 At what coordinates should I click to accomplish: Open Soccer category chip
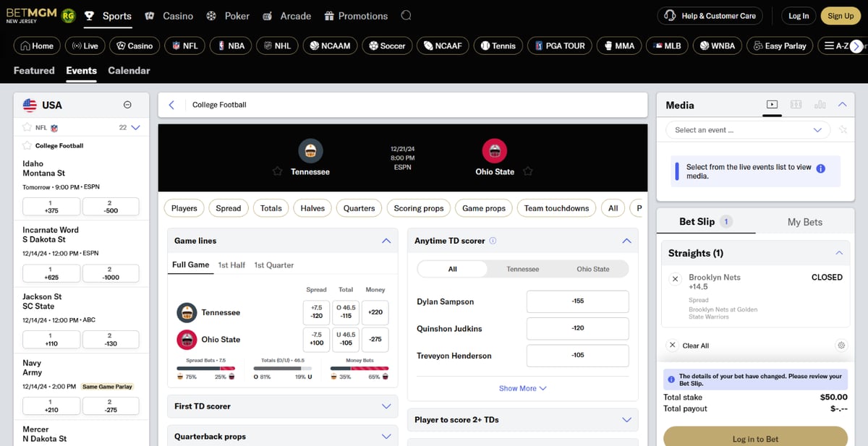tap(387, 46)
